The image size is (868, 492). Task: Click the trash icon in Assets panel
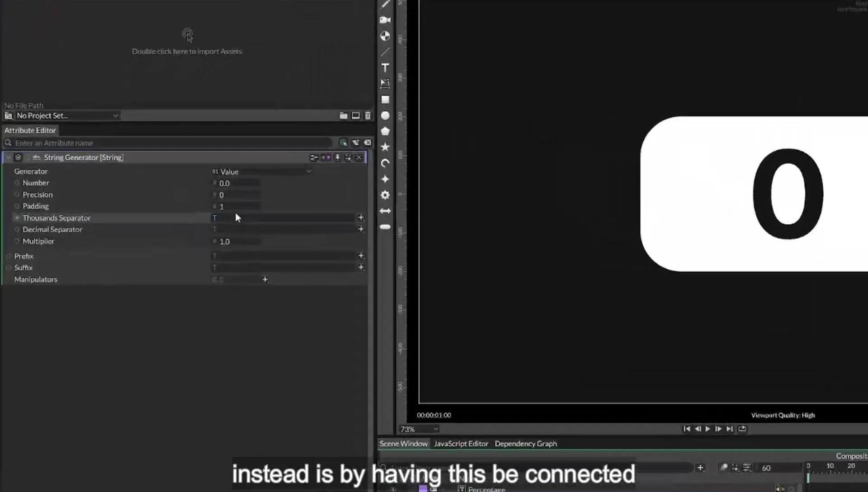[x=368, y=116]
